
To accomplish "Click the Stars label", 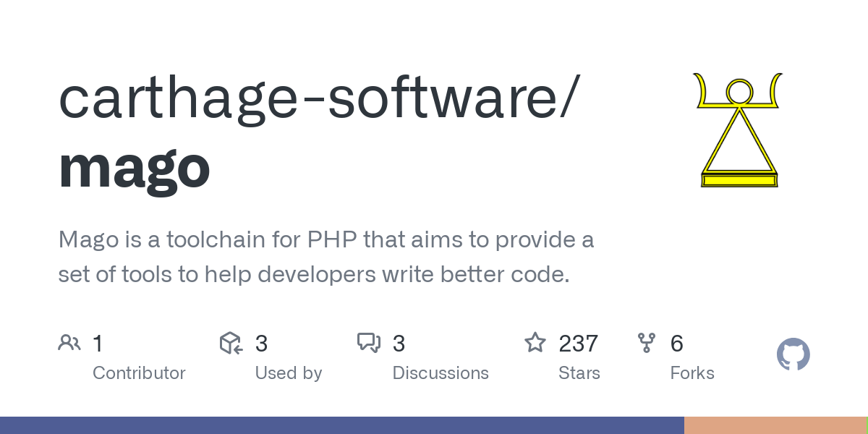I will pos(579,373).
